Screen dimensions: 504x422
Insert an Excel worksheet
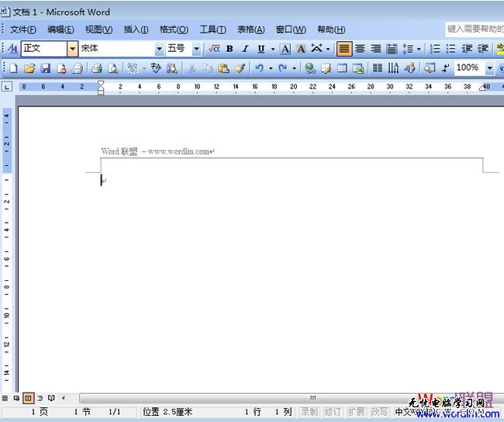357,68
